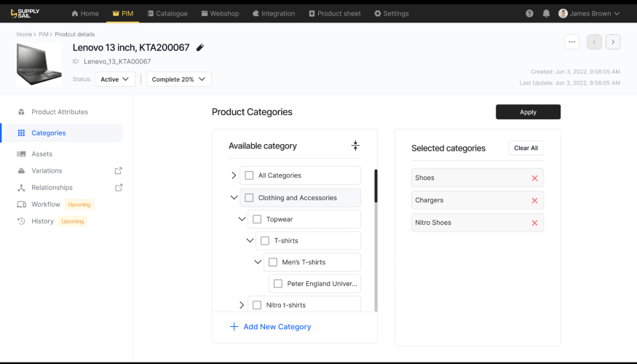The image size is (637, 364).
Task: Remove Chargers from selected categories
Action: [534, 200]
